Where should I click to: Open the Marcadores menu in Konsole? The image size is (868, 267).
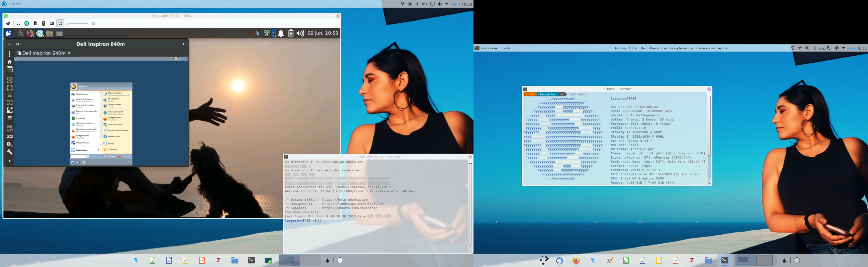[x=658, y=48]
